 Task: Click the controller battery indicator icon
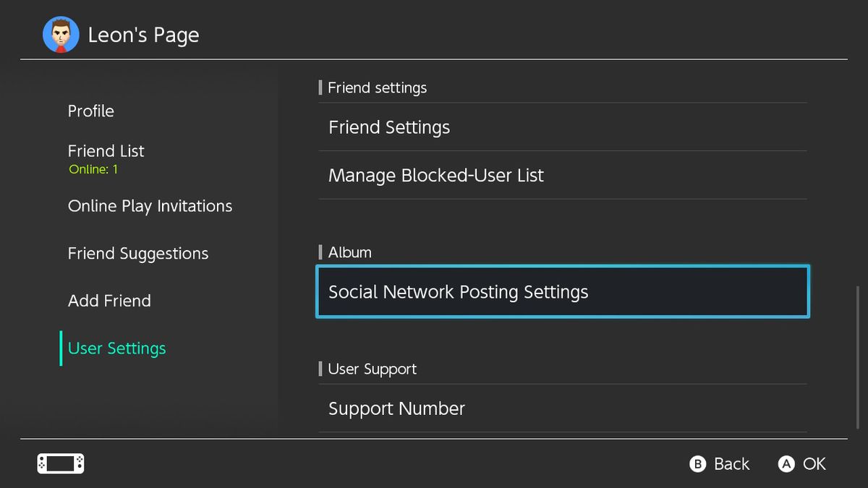(60, 463)
